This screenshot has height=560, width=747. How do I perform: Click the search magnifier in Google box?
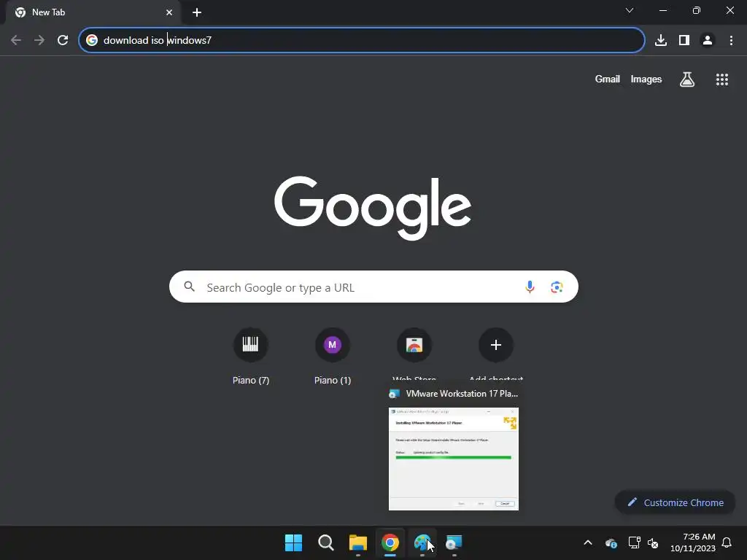[x=190, y=286]
